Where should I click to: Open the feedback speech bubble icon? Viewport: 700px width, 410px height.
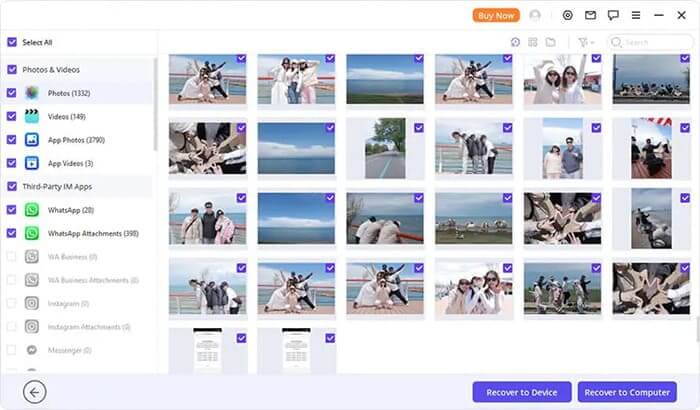[613, 15]
